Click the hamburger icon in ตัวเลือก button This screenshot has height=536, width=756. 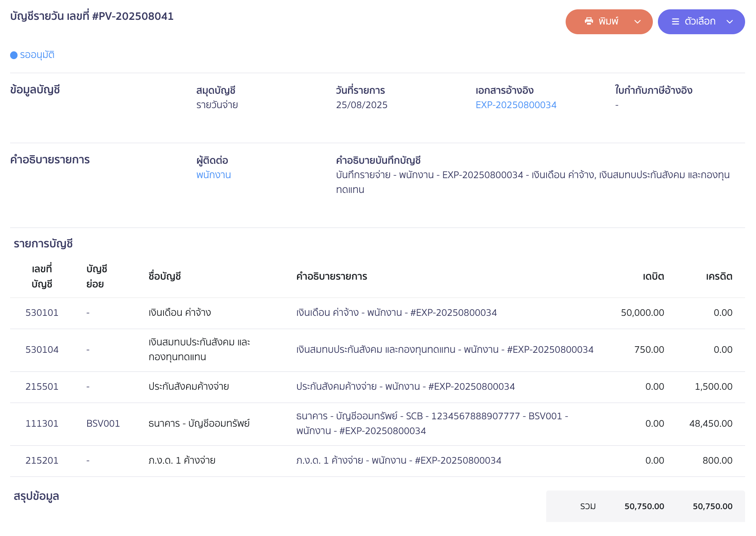pos(675,22)
